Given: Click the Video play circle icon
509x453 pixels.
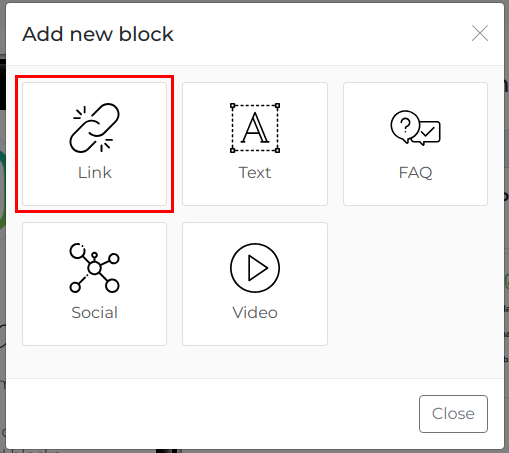Looking at the screenshot, I should pos(255,268).
